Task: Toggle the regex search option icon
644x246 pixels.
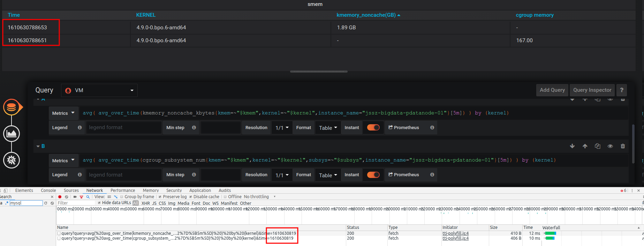Action: coord(7,203)
